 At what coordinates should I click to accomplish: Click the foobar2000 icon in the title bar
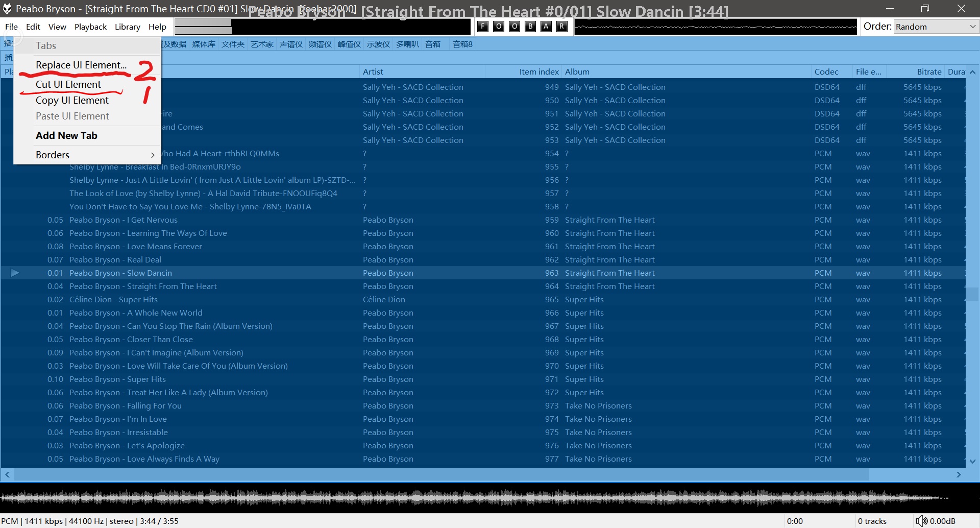7,9
